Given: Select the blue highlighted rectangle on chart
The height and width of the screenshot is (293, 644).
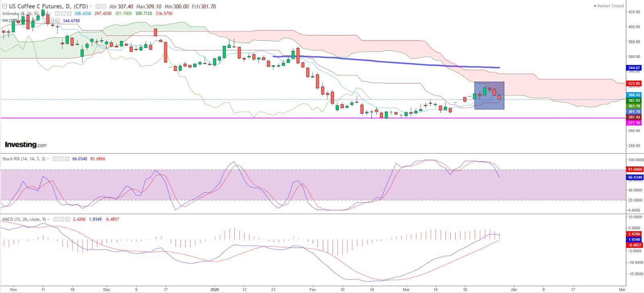Looking at the screenshot, I should click(489, 96).
